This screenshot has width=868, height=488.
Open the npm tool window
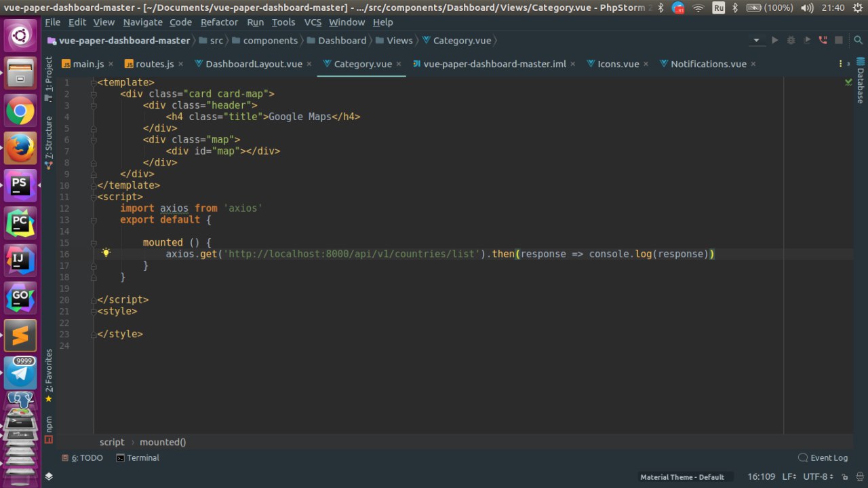pos(48,429)
